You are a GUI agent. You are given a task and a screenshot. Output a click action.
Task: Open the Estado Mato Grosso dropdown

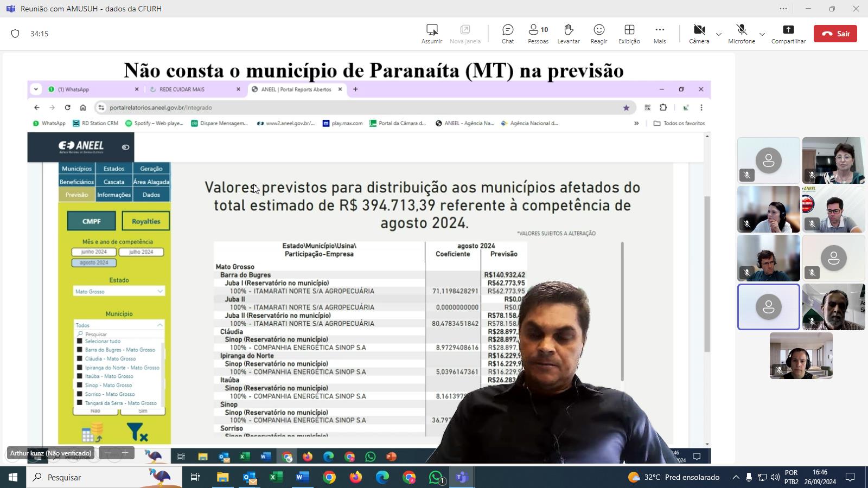(x=119, y=291)
